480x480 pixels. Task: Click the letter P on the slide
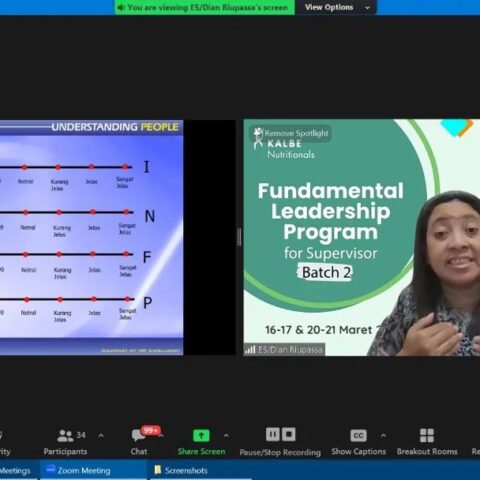[x=148, y=303]
